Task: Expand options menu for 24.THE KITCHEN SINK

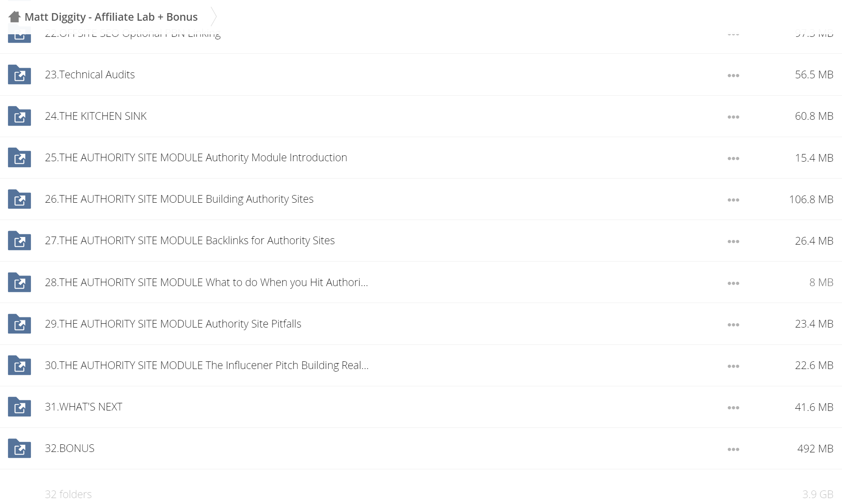Action: tap(733, 117)
